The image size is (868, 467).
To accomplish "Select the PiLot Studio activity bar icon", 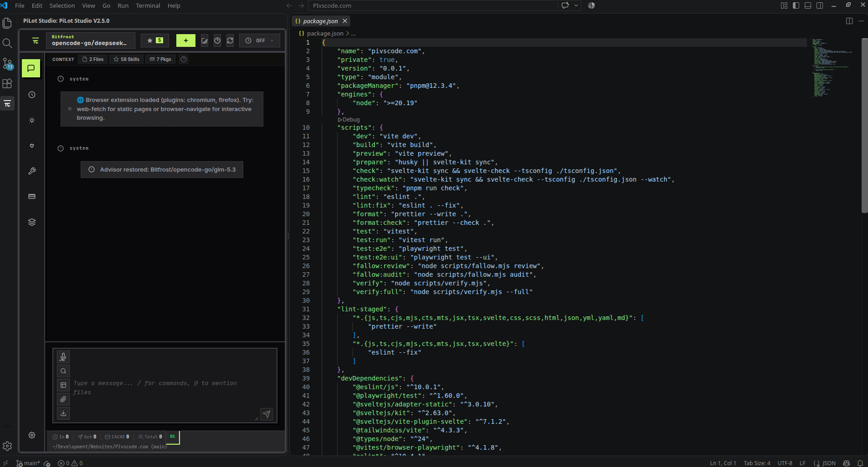I will tap(7, 104).
